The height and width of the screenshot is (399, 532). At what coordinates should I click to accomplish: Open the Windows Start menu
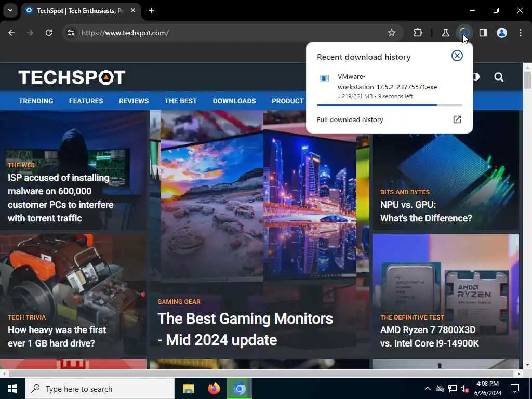pyautogui.click(x=12, y=389)
